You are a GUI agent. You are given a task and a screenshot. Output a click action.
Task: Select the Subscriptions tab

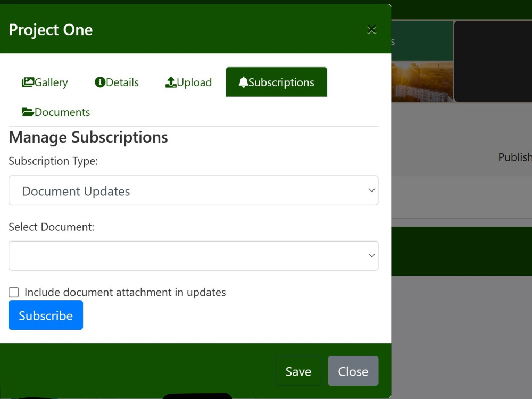click(x=276, y=81)
